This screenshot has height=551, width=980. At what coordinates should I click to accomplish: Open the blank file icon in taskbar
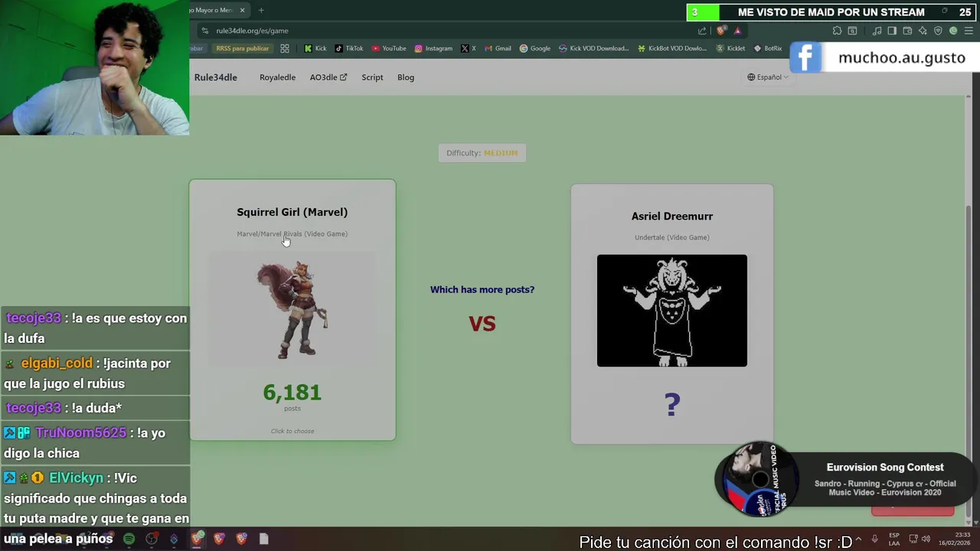pyautogui.click(x=263, y=539)
